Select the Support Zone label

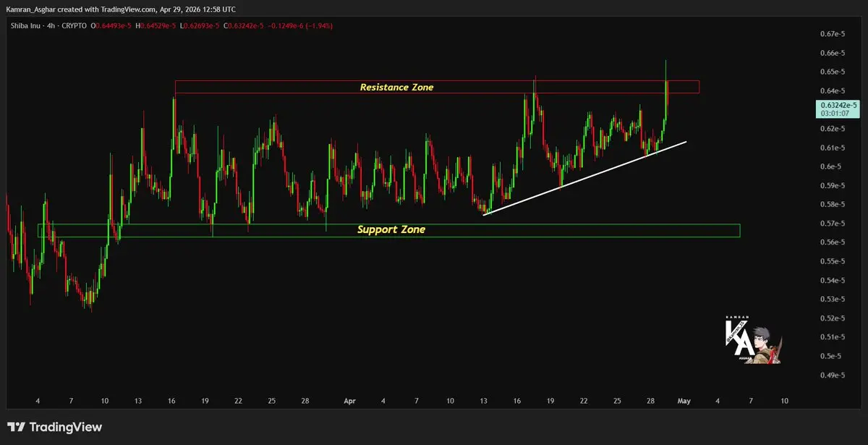click(x=391, y=229)
